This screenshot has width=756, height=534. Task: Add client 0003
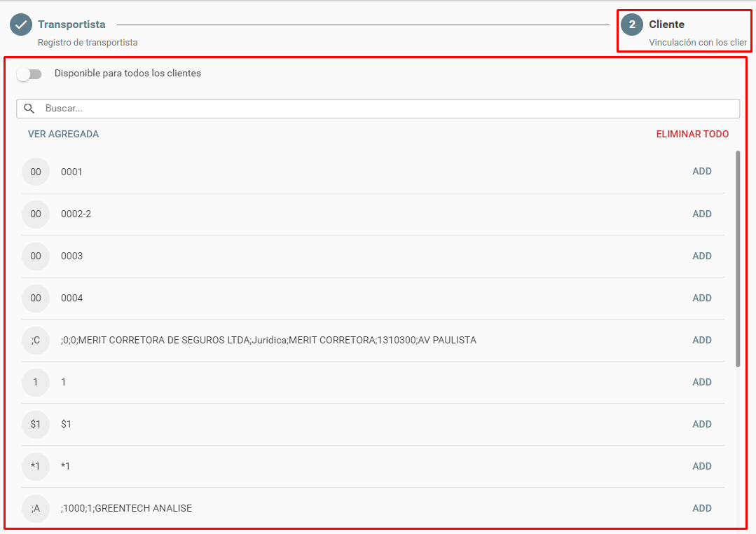[x=702, y=256]
